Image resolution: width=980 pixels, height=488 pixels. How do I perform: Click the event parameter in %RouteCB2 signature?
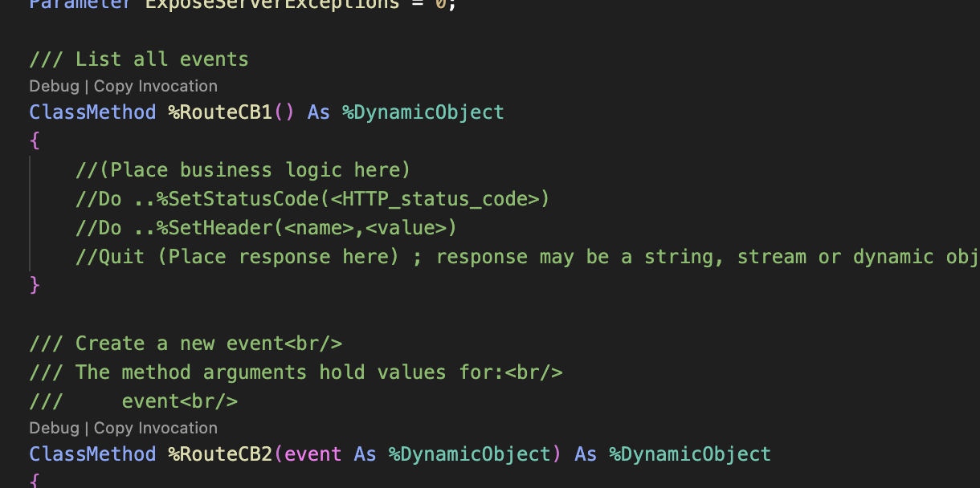click(313, 454)
